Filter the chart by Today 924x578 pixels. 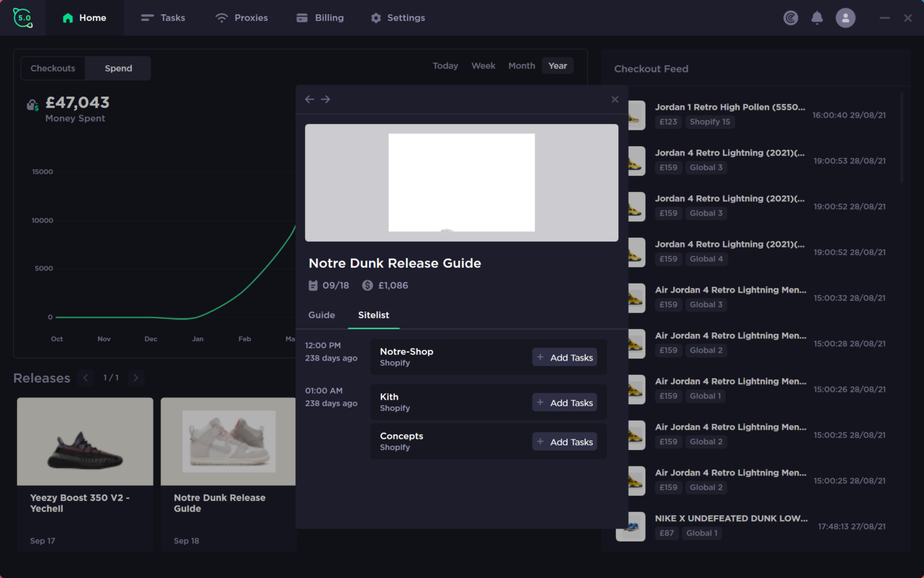point(445,66)
